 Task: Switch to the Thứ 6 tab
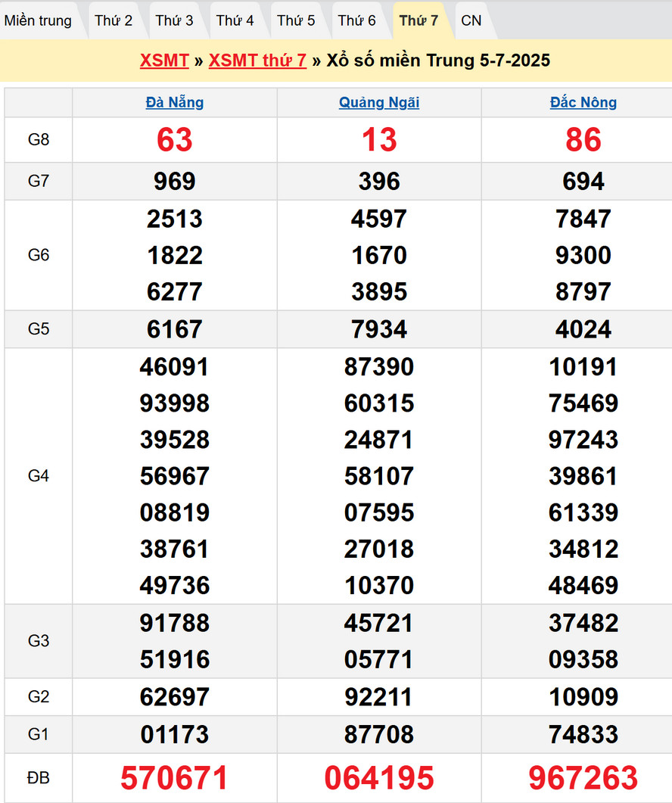tap(356, 20)
